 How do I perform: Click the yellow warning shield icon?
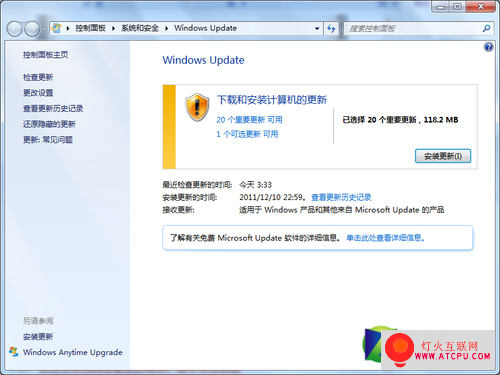197,107
